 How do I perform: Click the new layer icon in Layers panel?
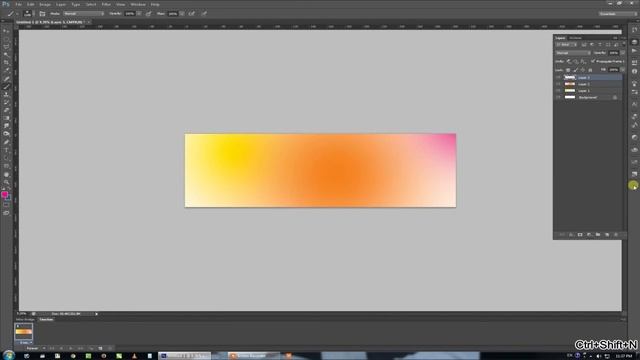[607, 235]
